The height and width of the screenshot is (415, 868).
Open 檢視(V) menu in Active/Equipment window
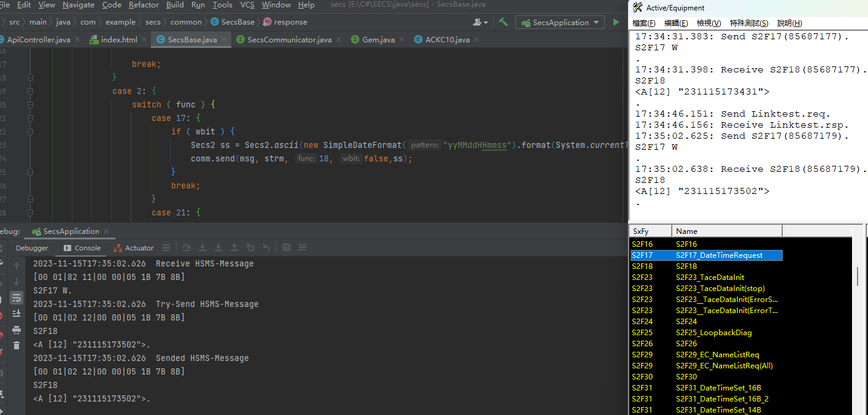coord(709,23)
